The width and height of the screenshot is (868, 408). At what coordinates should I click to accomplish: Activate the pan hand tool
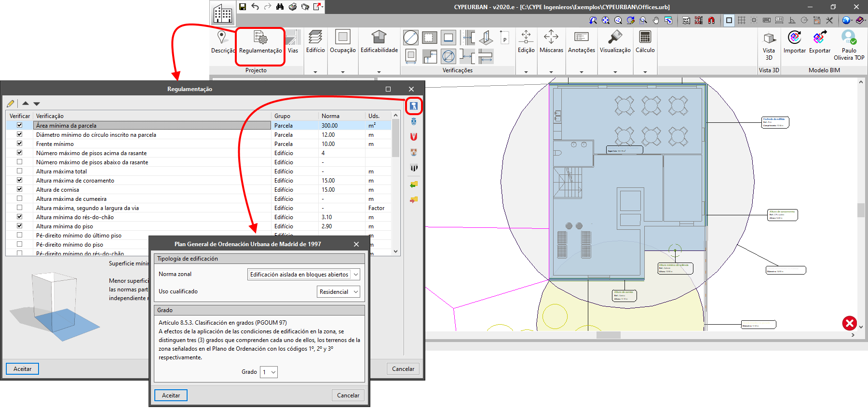pos(656,20)
